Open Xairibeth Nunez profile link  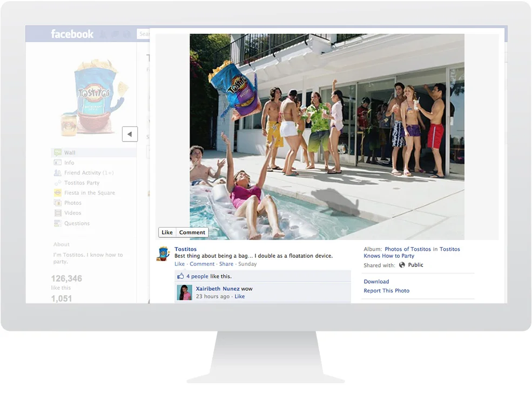tap(218, 289)
